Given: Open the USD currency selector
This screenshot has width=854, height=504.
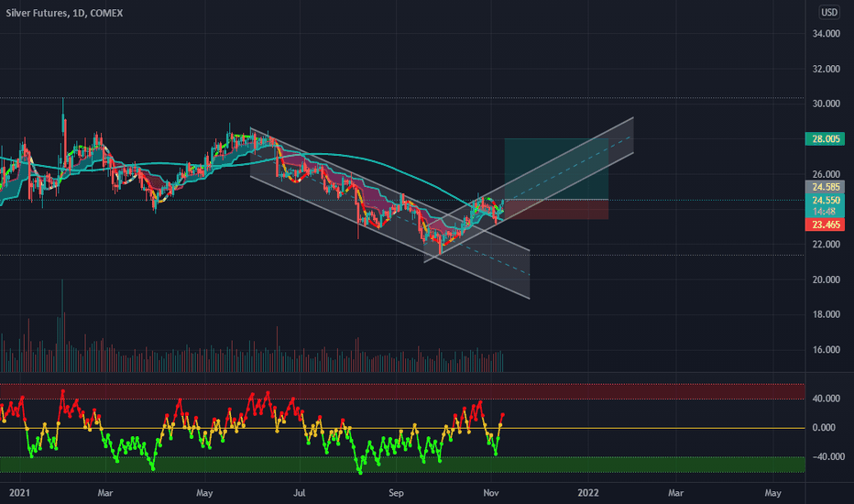Looking at the screenshot, I should pyautogui.click(x=829, y=12).
